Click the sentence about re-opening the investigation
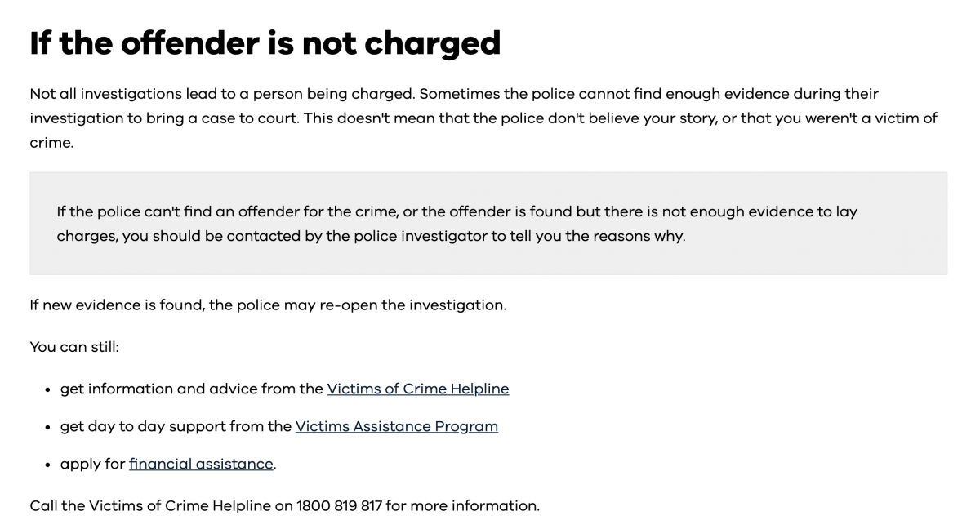This screenshot has width=980, height=529. click(x=268, y=305)
